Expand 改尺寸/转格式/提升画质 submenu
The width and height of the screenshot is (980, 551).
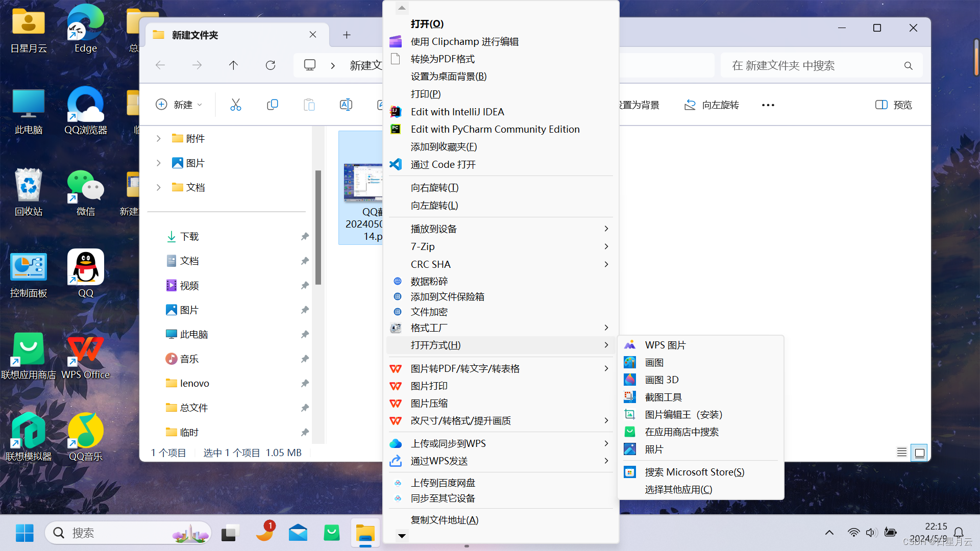tap(501, 420)
